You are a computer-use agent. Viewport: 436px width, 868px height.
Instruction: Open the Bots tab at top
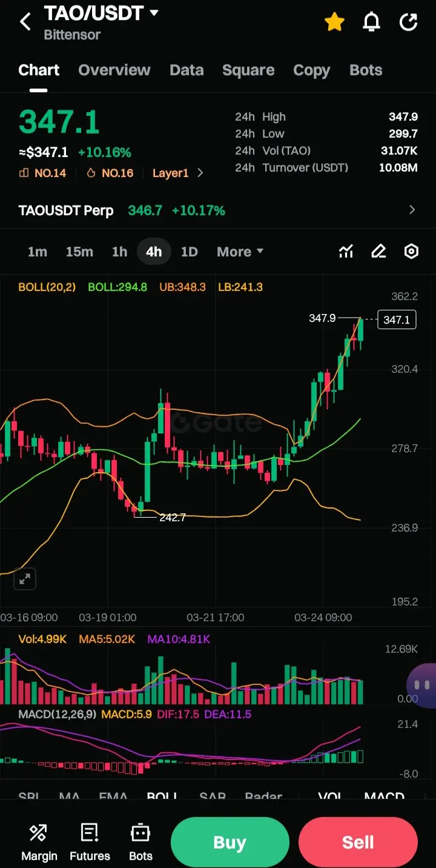pyautogui.click(x=366, y=70)
